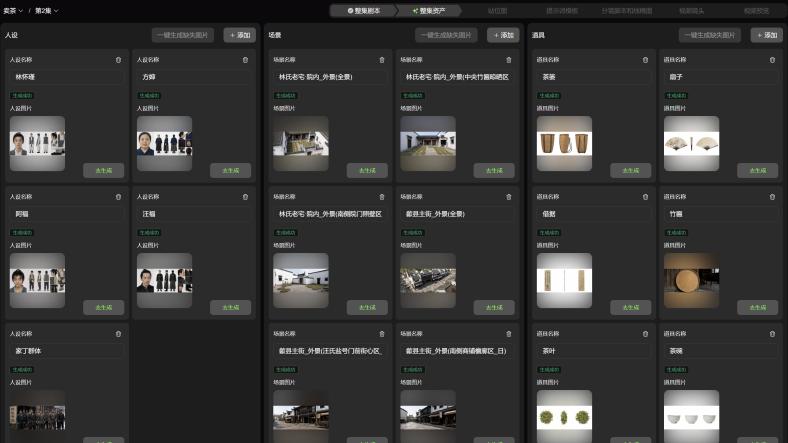Viewport: 788px width, 443px height.
Task: Delete the 借据 prop card
Action: 645,197
